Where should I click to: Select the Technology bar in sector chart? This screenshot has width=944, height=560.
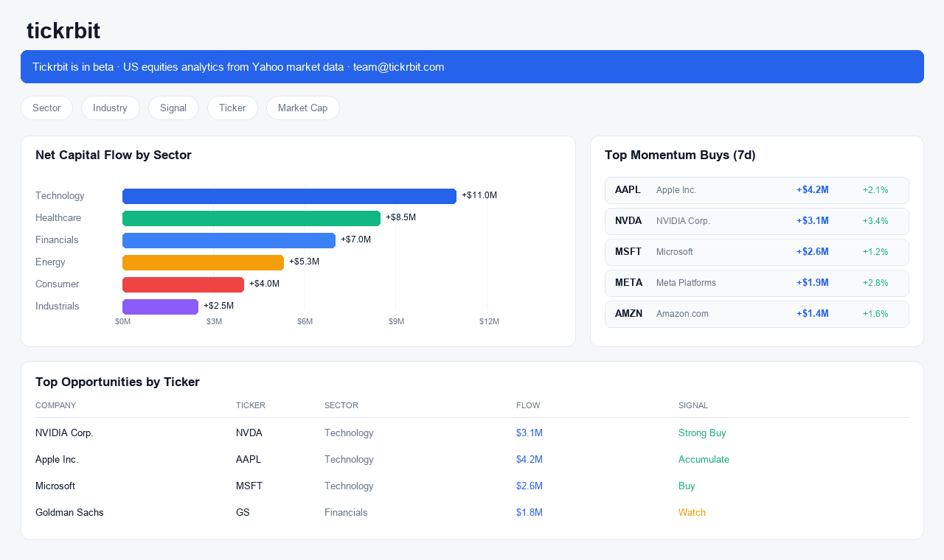pos(289,196)
